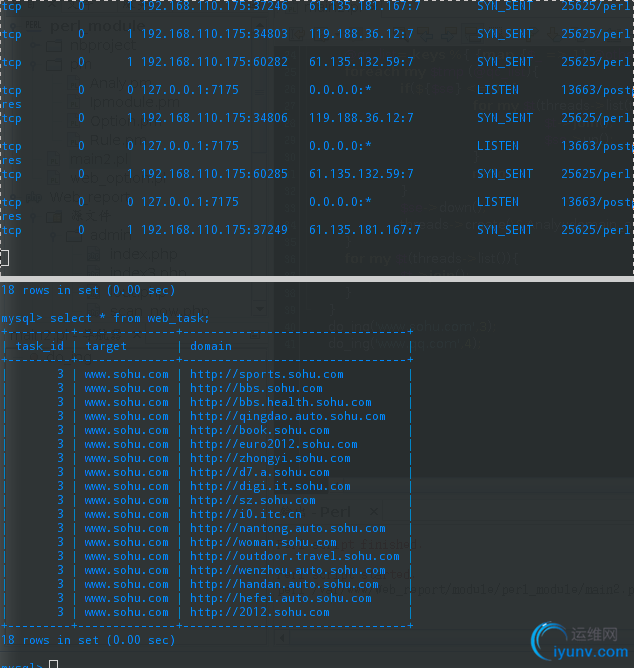Click http://sports.sohu.com in the domain column

pos(267,374)
